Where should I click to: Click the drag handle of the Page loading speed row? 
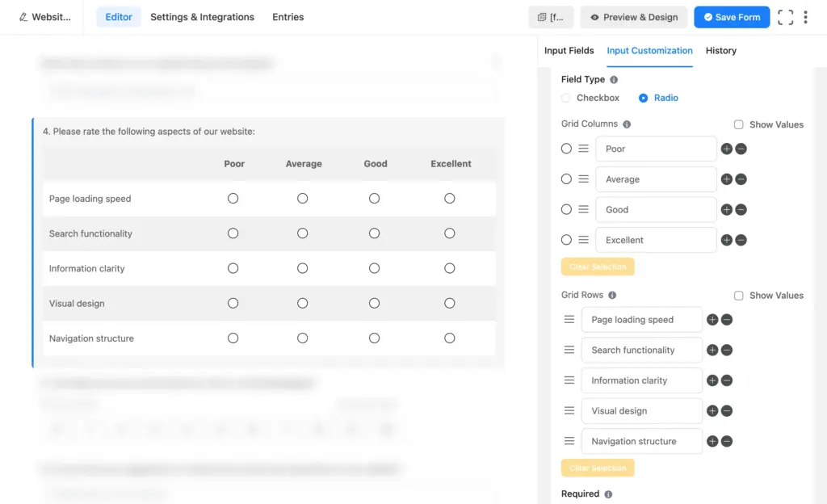(x=569, y=320)
